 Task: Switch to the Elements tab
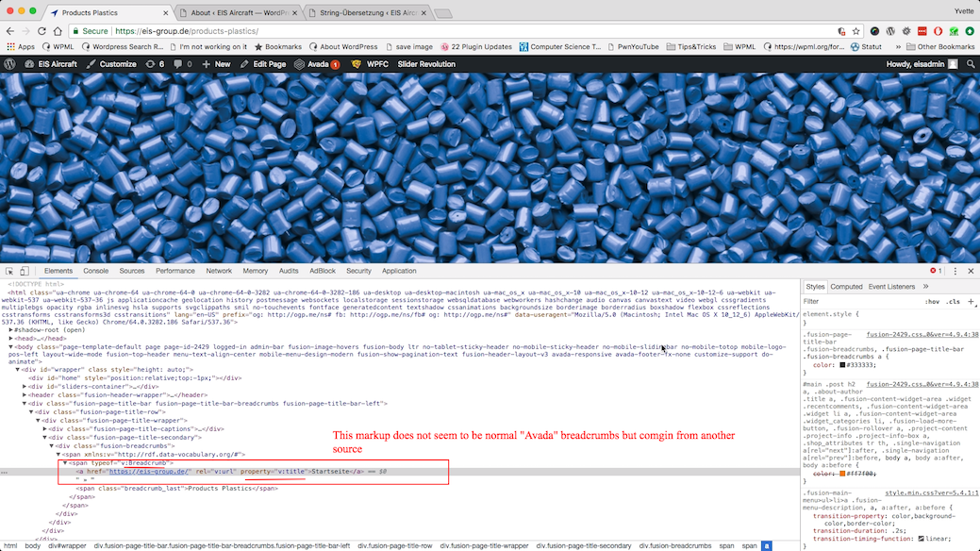pos(58,271)
